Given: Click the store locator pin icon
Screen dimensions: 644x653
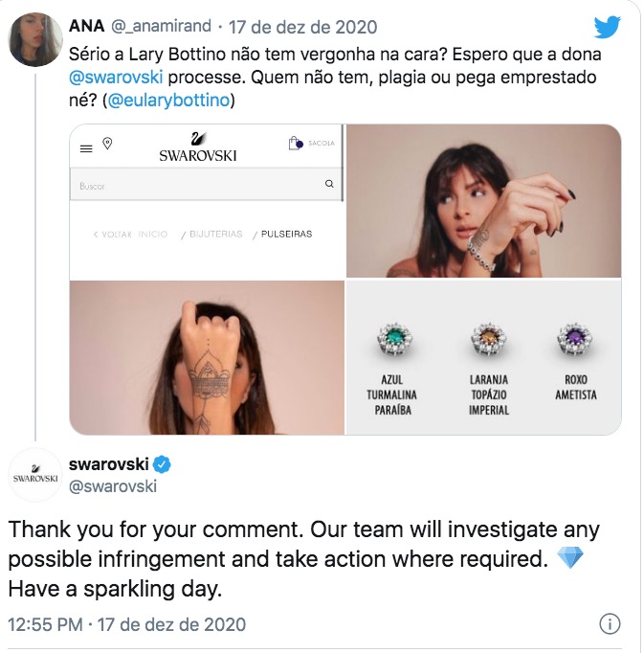Looking at the screenshot, I should click(107, 144).
